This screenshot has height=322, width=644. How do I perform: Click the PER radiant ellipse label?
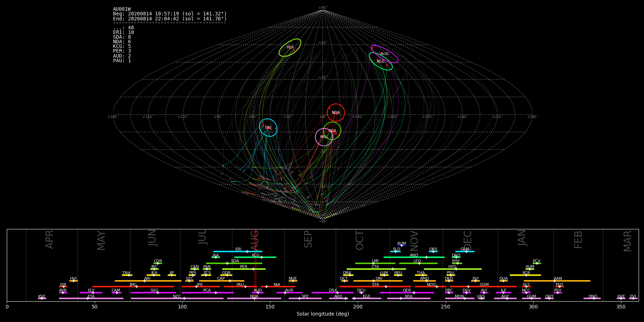pyautogui.click(x=290, y=47)
